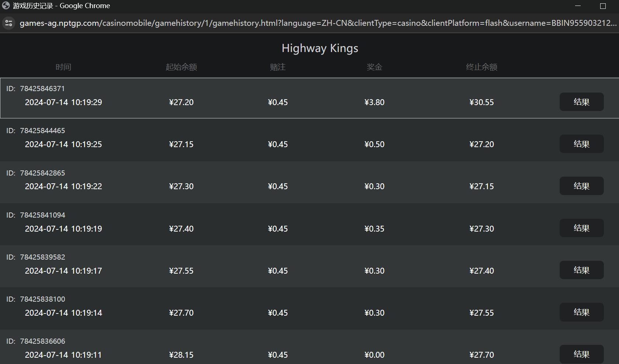Open 结果 for the 10:19:17 record
619x364 pixels.
(x=581, y=270)
